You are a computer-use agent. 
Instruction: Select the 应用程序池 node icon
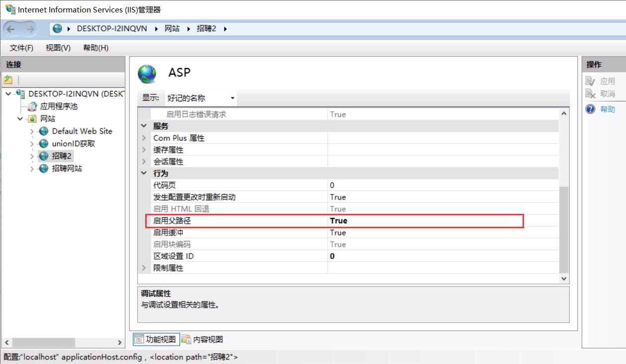pyautogui.click(x=32, y=106)
